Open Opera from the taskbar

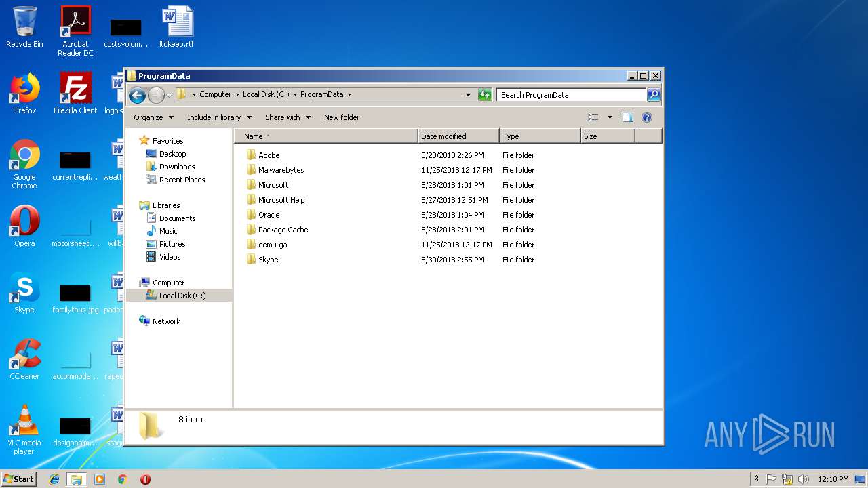[145, 479]
